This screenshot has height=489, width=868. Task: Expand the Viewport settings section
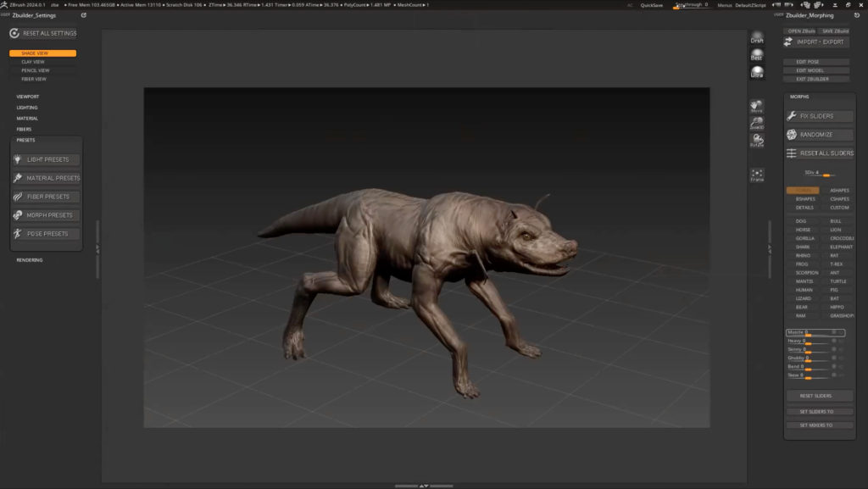[x=28, y=97]
